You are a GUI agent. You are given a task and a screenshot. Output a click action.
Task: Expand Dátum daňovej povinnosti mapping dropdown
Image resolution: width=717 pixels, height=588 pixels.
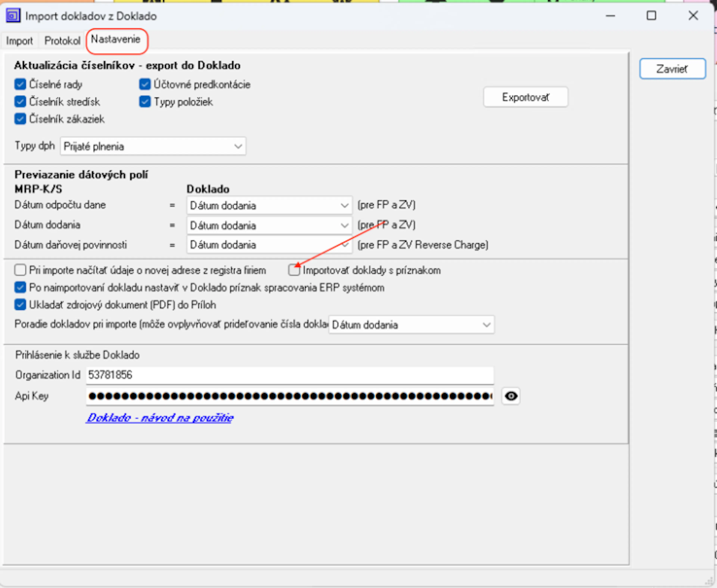pyautogui.click(x=270, y=245)
